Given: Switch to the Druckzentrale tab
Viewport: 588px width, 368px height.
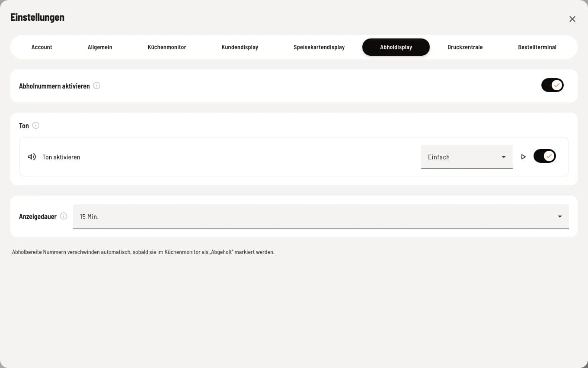Looking at the screenshot, I should click(x=465, y=47).
